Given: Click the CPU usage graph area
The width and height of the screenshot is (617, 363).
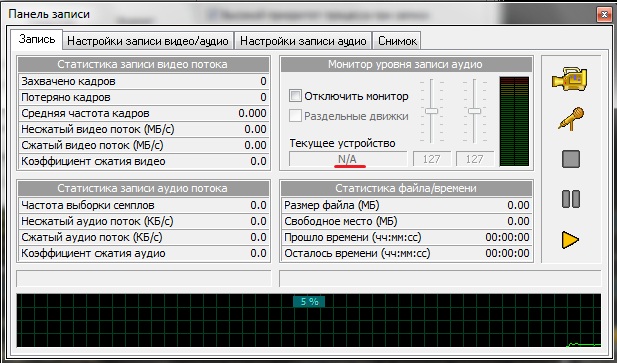Looking at the screenshot, I should (x=309, y=321).
